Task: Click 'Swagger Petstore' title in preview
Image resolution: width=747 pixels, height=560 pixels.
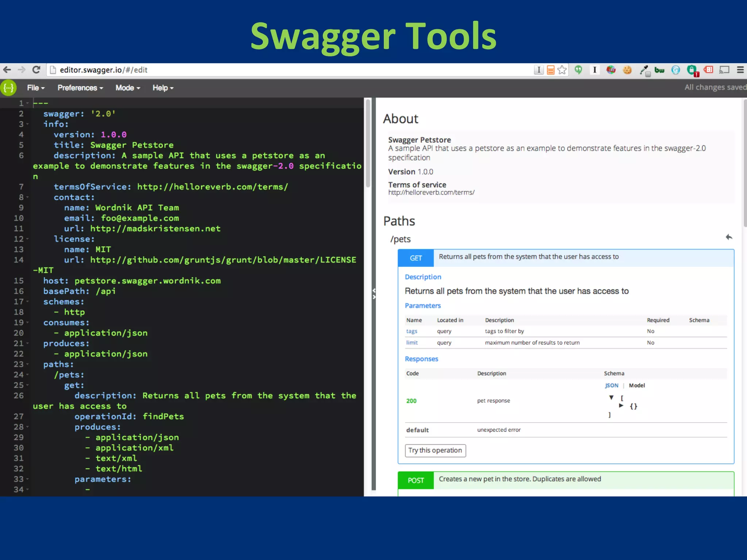Action: pos(419,140)
